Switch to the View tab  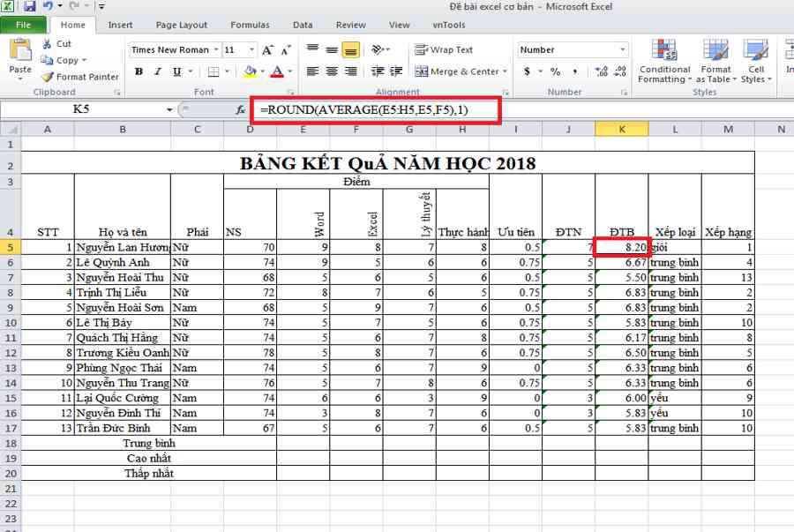pyautogui.click(x=399, y=25)
